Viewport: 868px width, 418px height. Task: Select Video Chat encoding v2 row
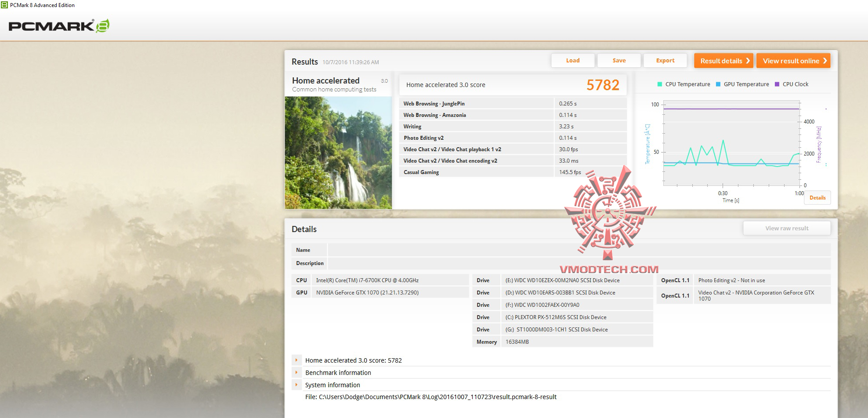coord(513,161)
